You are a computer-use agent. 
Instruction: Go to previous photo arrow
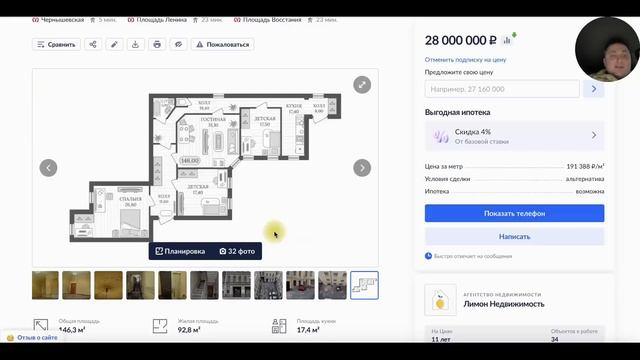pyautogui.click(x=48, y=168)
